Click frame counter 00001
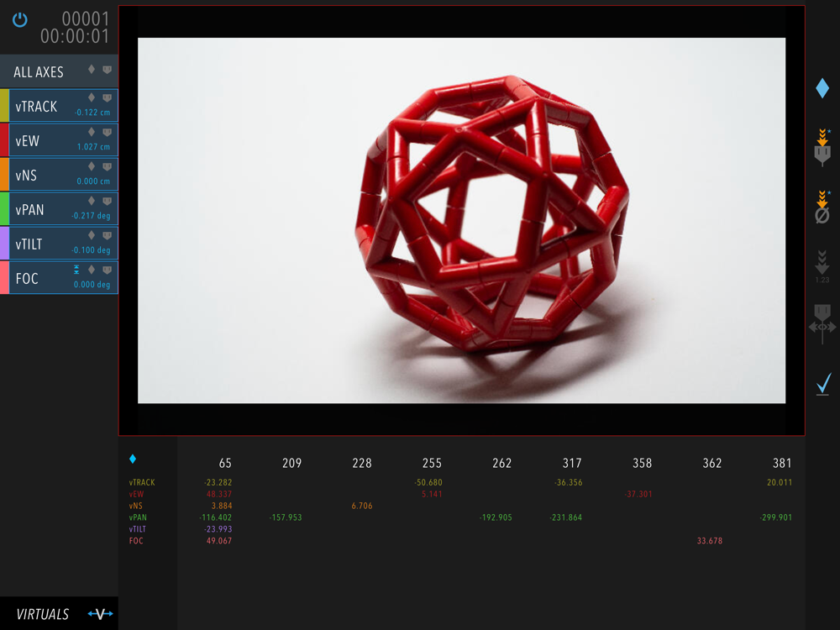Image resolution: width=840 pixels, height=630 pixels. pos(86,19)
